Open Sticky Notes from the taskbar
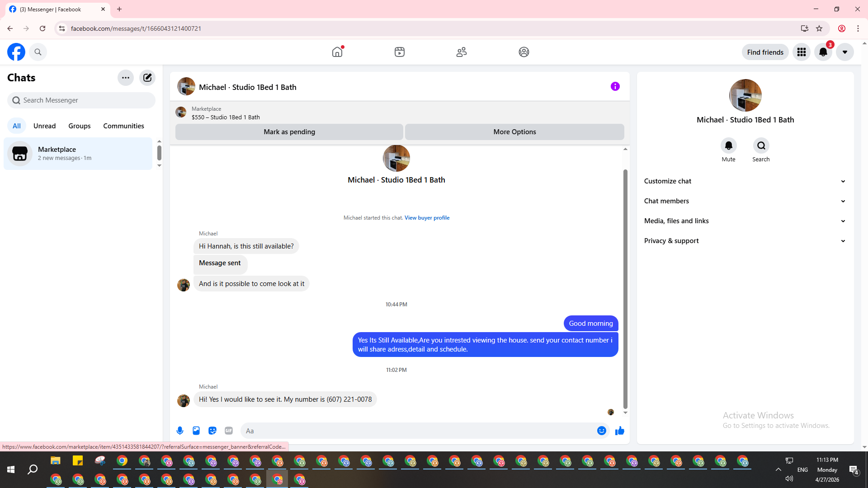The width and height of the screenshot is (868, 488). coord(78,461)
